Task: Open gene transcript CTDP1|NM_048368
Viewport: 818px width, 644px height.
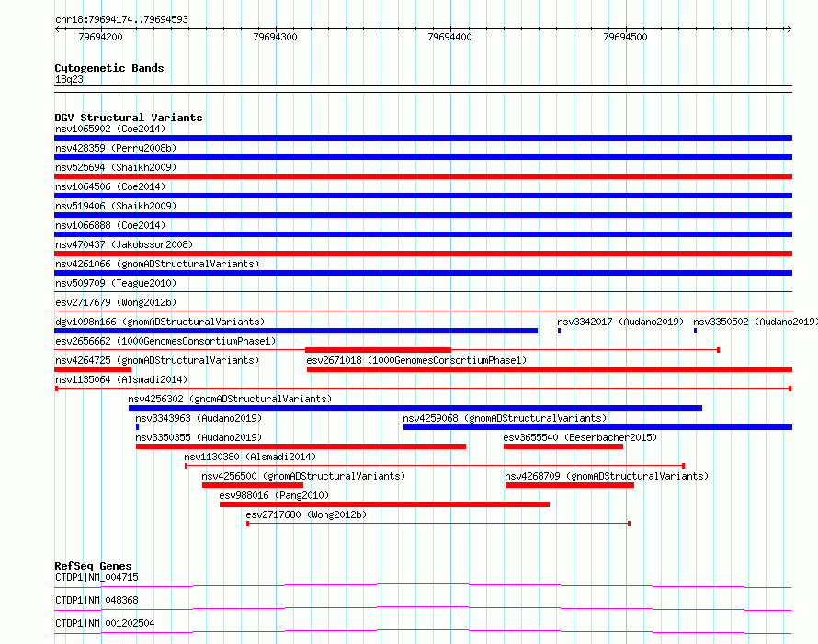Action: coord(97,600)
